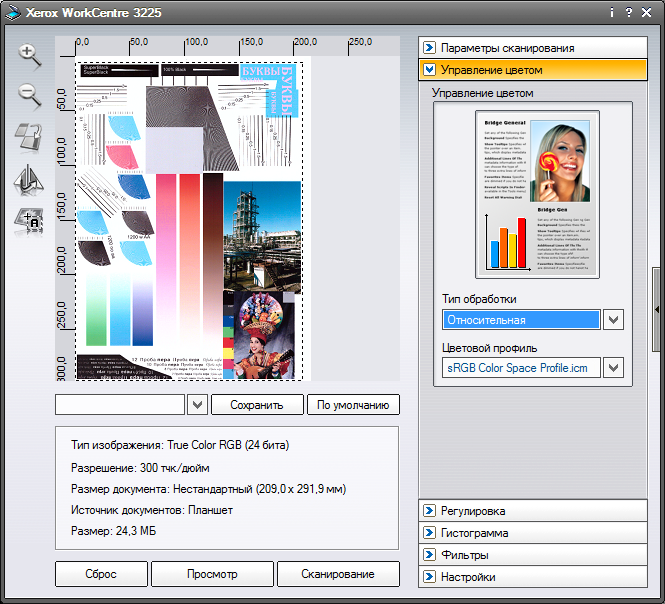Click the rotate image tool icon

coord(29,137)
